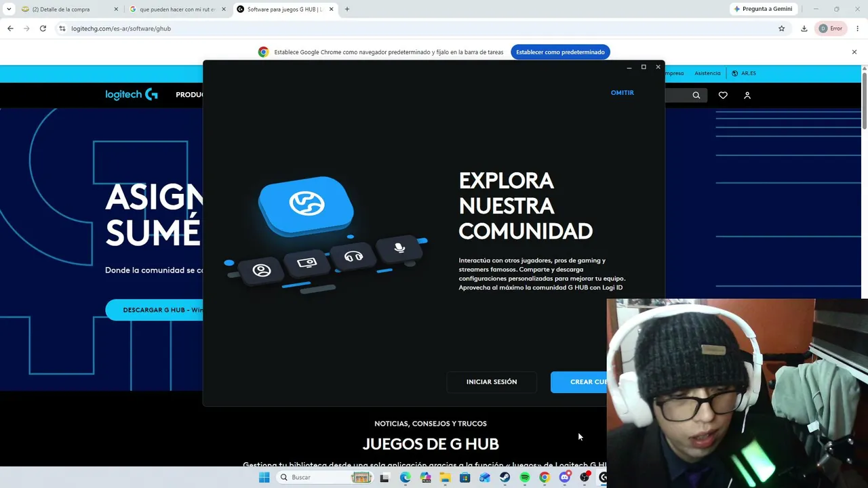Switch to the Google search results tab
Viewport: 868px width, 488px height.
coord(177,9)
